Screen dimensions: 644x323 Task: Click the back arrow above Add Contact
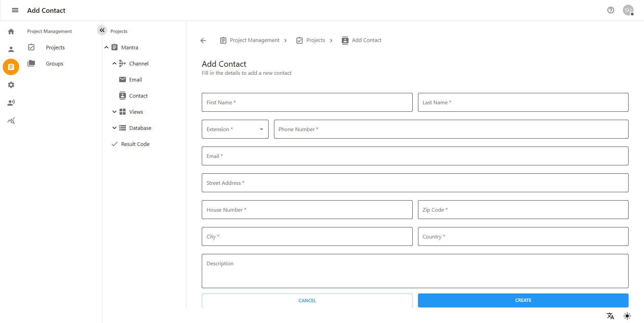pos(203,40)
